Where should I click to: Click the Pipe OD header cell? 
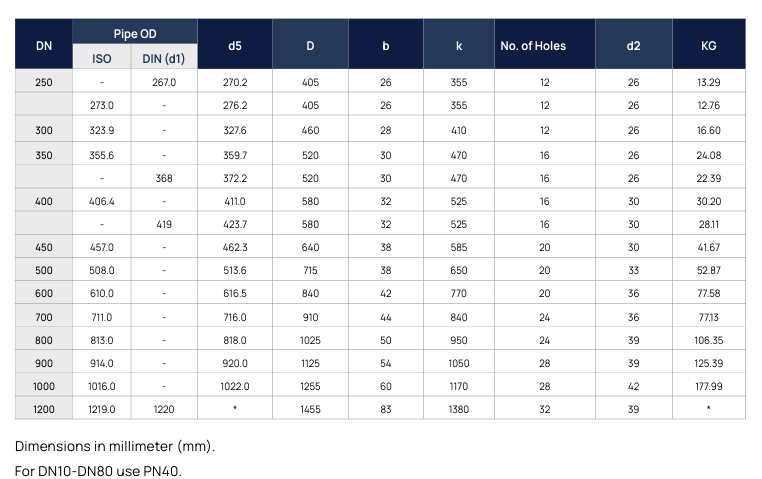135,34
